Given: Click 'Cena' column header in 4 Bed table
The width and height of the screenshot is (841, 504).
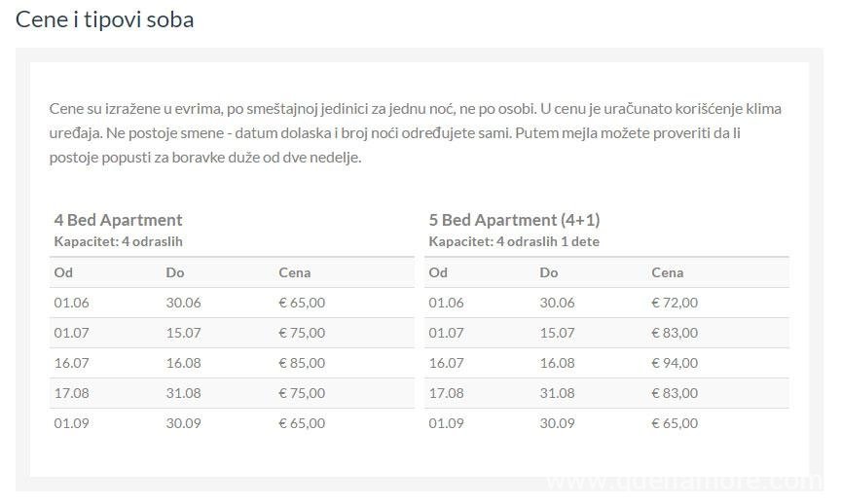Looking at the screenshot, I should point(294,272).
